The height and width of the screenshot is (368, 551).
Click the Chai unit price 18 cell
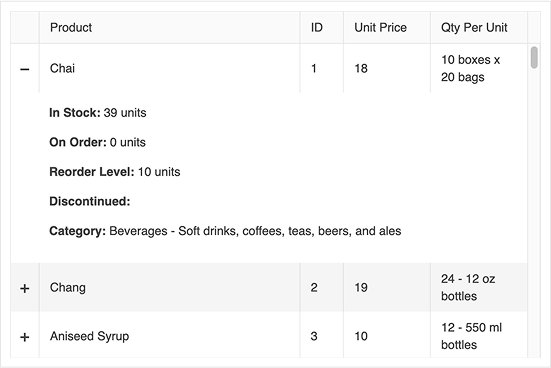(x=387, y=68)
